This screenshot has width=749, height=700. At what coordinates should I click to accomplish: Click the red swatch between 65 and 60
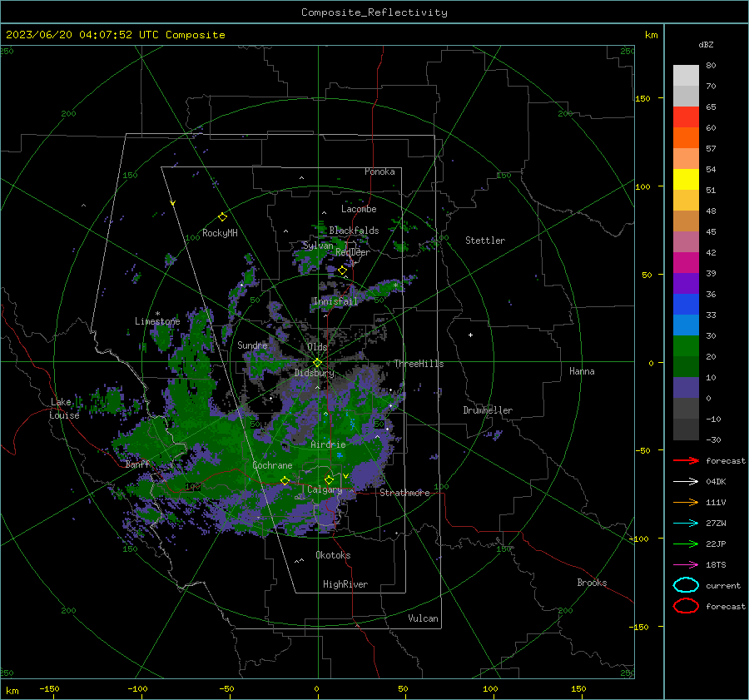pos(686,117)
